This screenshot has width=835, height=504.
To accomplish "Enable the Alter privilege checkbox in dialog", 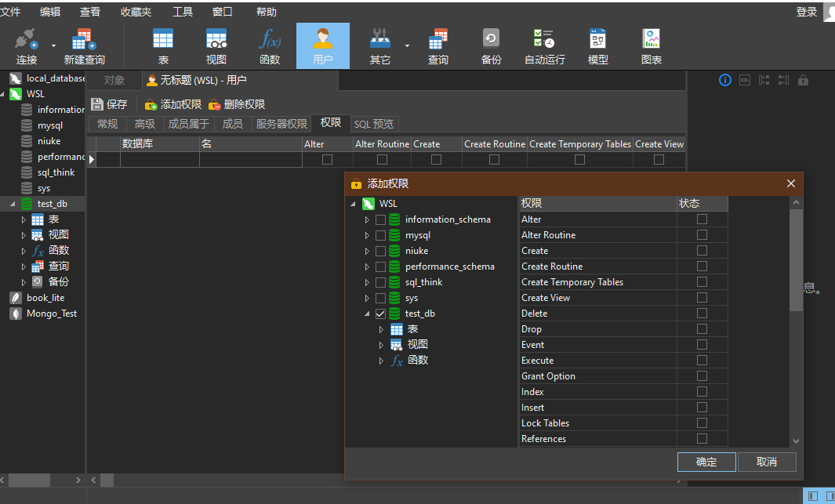I will pos(702,219).
